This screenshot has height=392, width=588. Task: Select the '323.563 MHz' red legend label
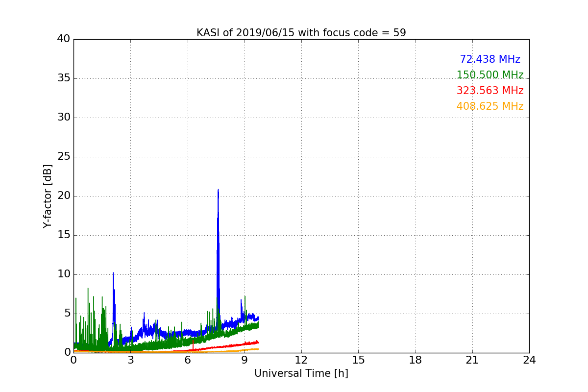(490, 91)
